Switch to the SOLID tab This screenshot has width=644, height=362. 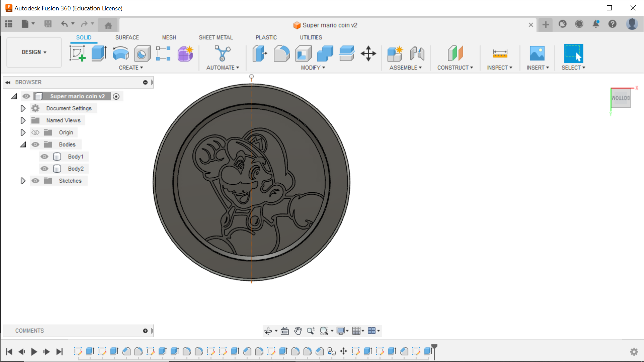click(84, 38)
